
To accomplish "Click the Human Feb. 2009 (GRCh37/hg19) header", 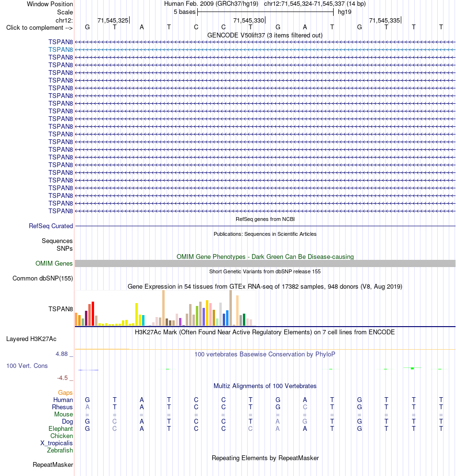I will click(211, 4).
